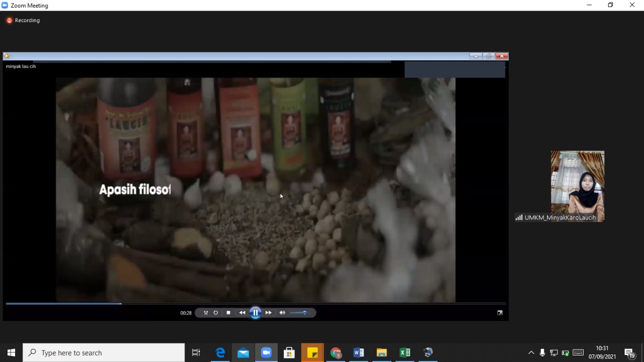Pause the video in the media player
The width and height of the screenshot is (644, 362).
[256, 313]
